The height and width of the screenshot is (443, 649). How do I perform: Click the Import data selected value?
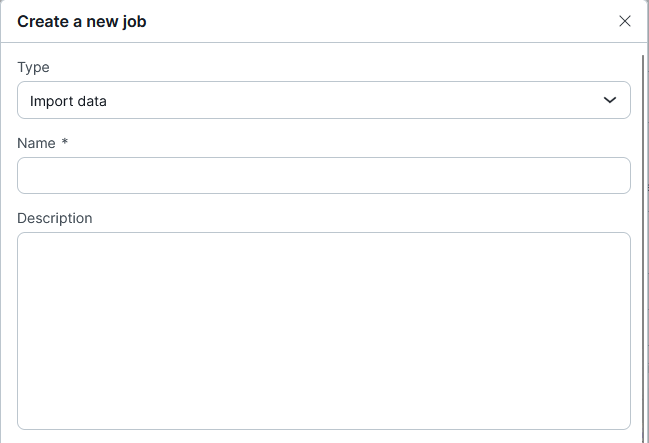[68, 101]
